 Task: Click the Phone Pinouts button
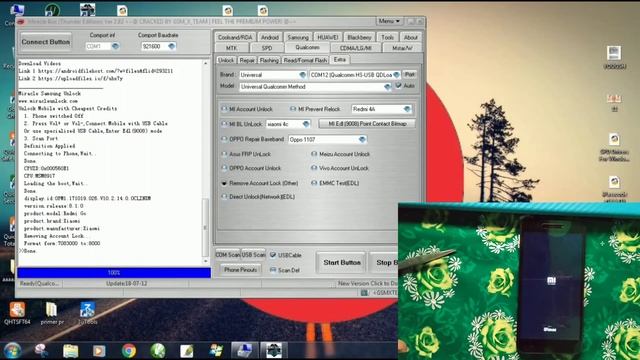coord(240,270)
